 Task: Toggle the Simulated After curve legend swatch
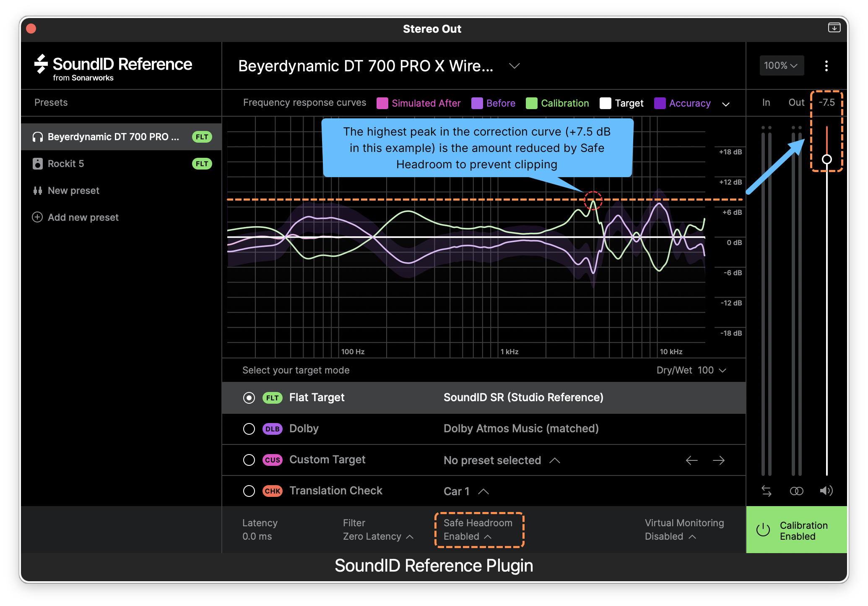(x=382, y=103)
